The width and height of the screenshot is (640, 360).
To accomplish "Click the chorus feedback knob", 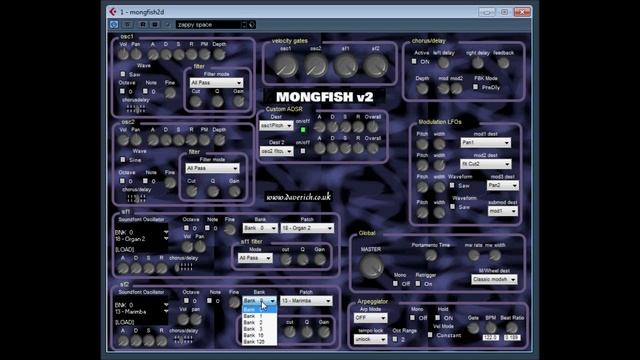I will [503, 62].
